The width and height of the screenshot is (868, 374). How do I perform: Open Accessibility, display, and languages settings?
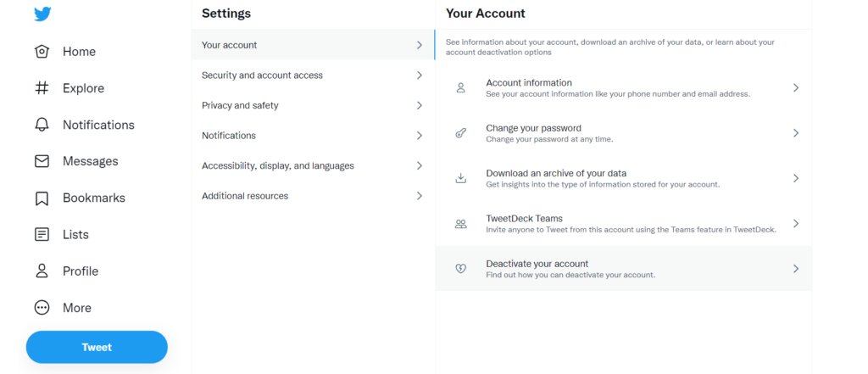313,165
